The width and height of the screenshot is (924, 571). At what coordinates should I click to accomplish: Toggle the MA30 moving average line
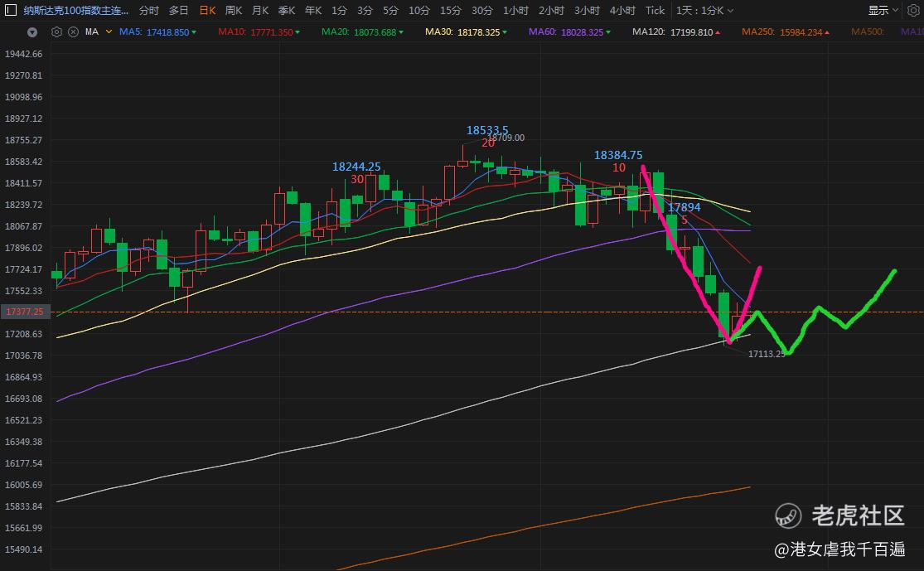click(466, 31)
